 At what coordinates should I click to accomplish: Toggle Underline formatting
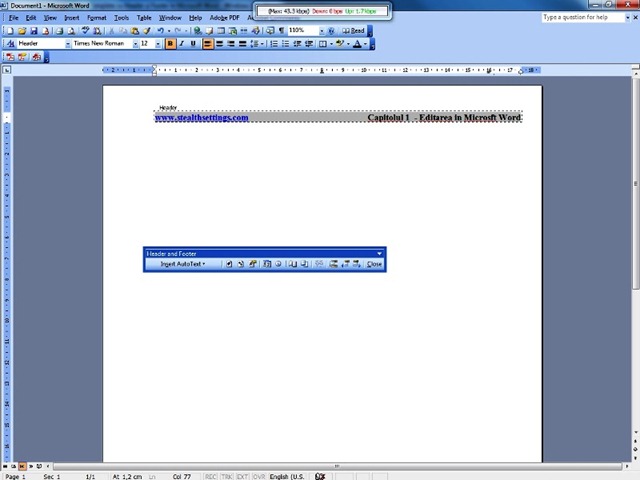pyautogui.click(x=193, y=44)
